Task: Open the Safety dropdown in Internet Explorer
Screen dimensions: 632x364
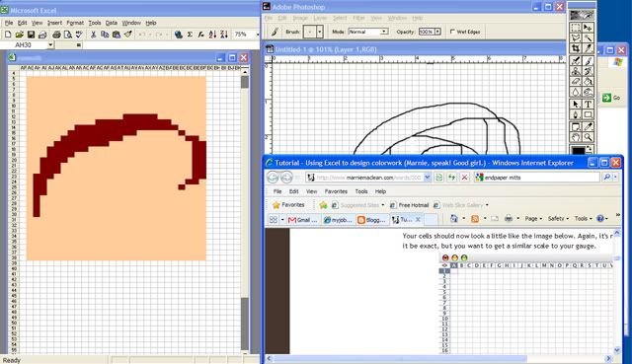Action: [x=558, y=219]
